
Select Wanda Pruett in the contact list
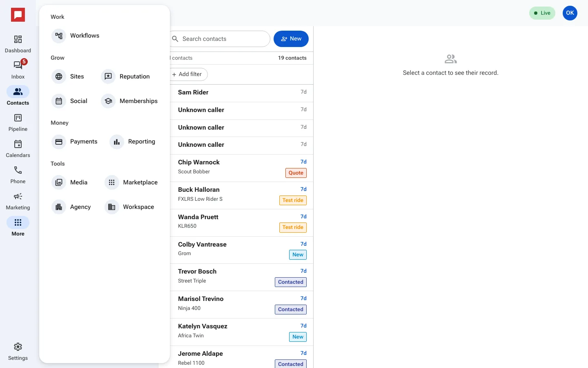(x=242, y=223)
